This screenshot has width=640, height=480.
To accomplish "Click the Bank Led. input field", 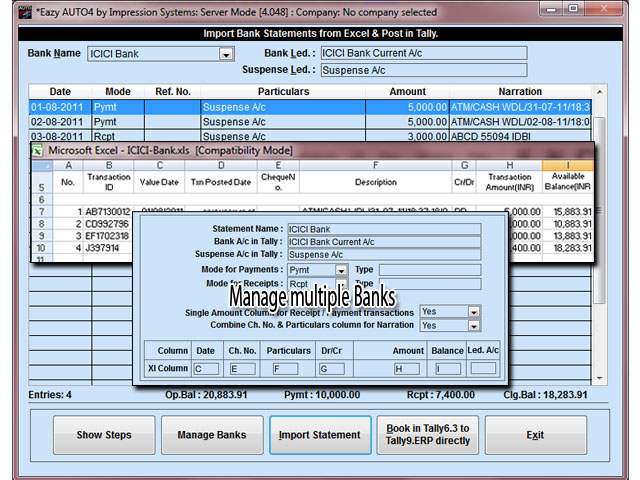I will pyautogui.click(x=424, y=53).
